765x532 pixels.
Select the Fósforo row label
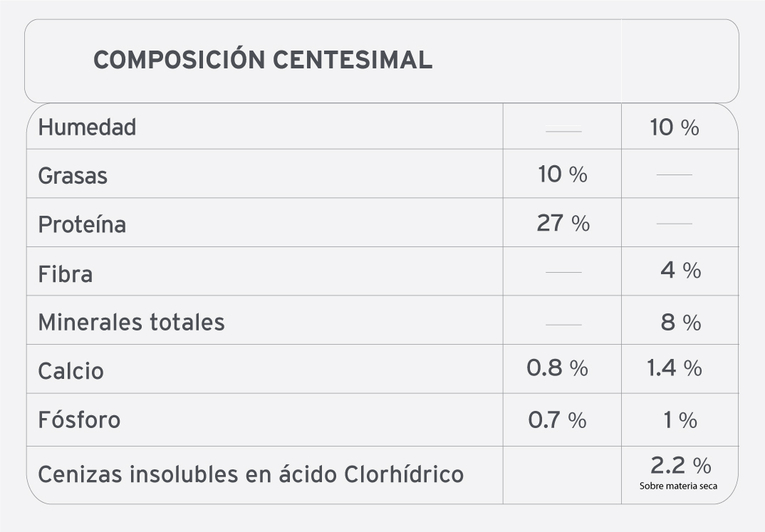[x=79, y=419]
